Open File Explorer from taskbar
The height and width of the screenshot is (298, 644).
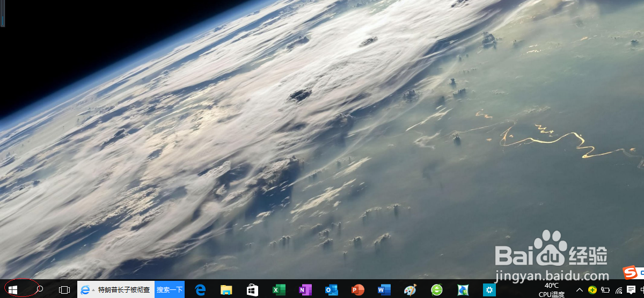tap(226, 290)
